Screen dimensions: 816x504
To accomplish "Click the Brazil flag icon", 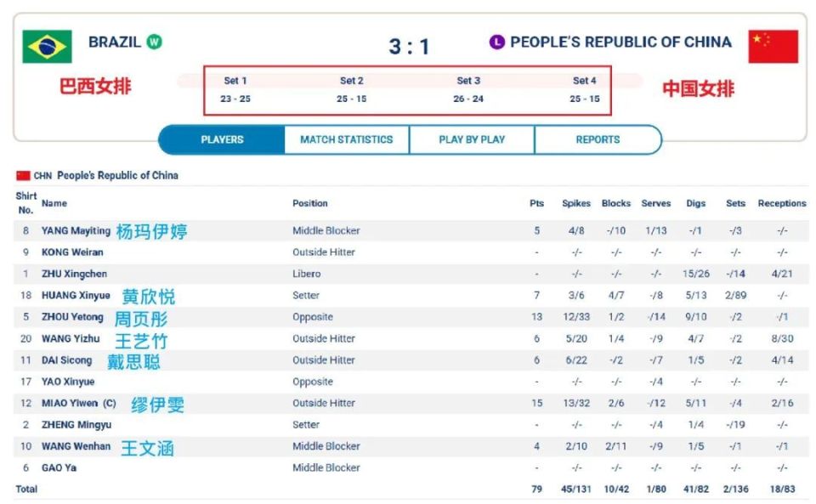I will click(x=47, y=47).
